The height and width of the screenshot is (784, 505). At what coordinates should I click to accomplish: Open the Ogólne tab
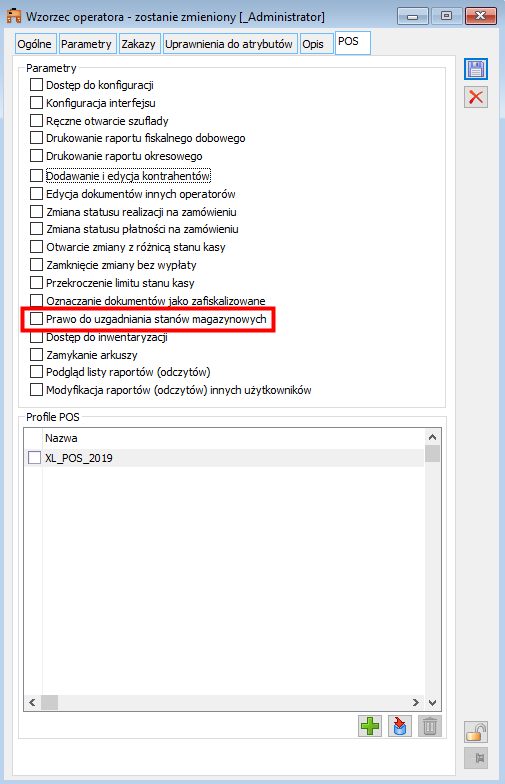click(x=34, y=44)
